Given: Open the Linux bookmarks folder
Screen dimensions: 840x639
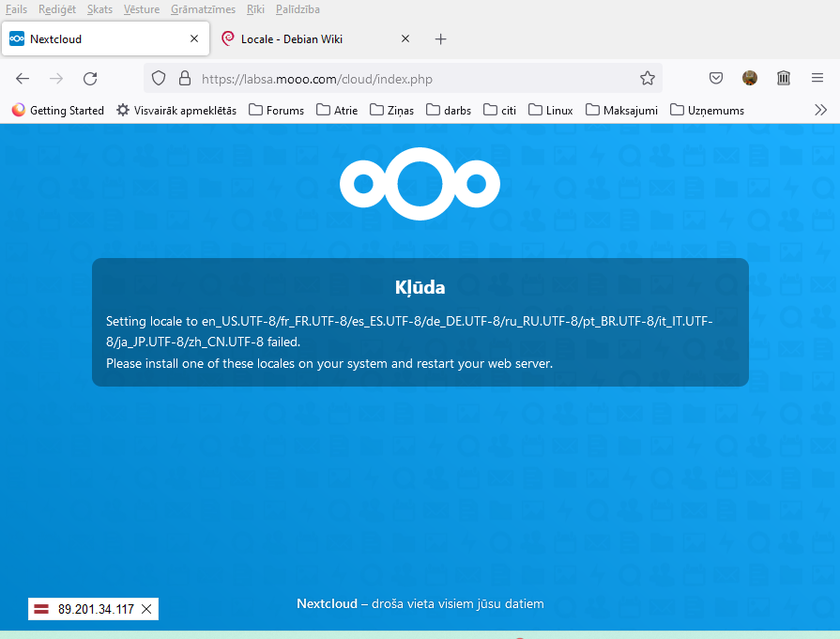Looking at the screenshot, I should (551, 110).
